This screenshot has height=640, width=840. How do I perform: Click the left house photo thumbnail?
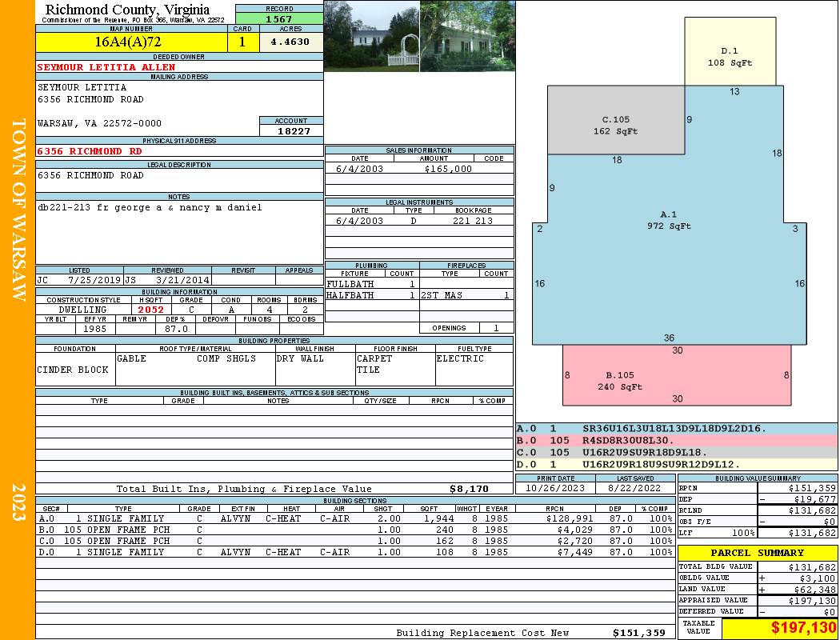pos(371,36)
